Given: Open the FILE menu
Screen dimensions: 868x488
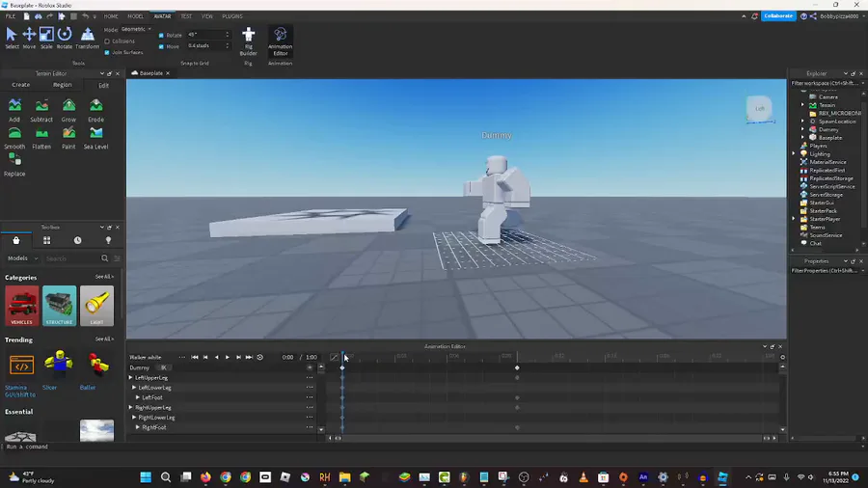Looking at the screenshot, I should [11, 16].
